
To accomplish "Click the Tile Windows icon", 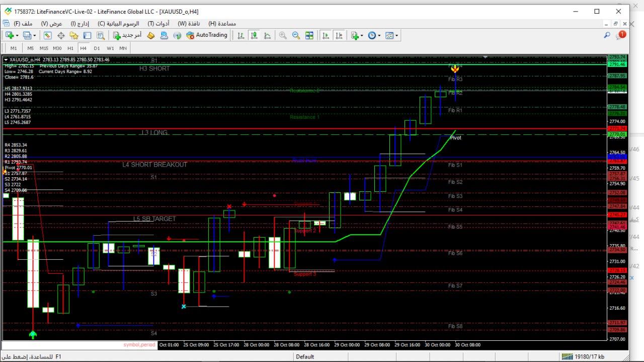I will [309, 35].
